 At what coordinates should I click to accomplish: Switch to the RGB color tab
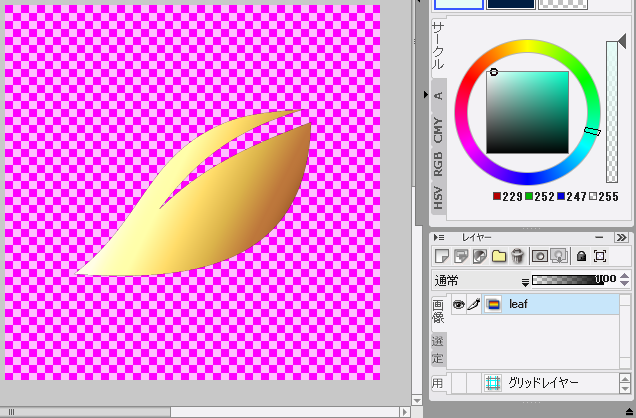pos(438,163)
